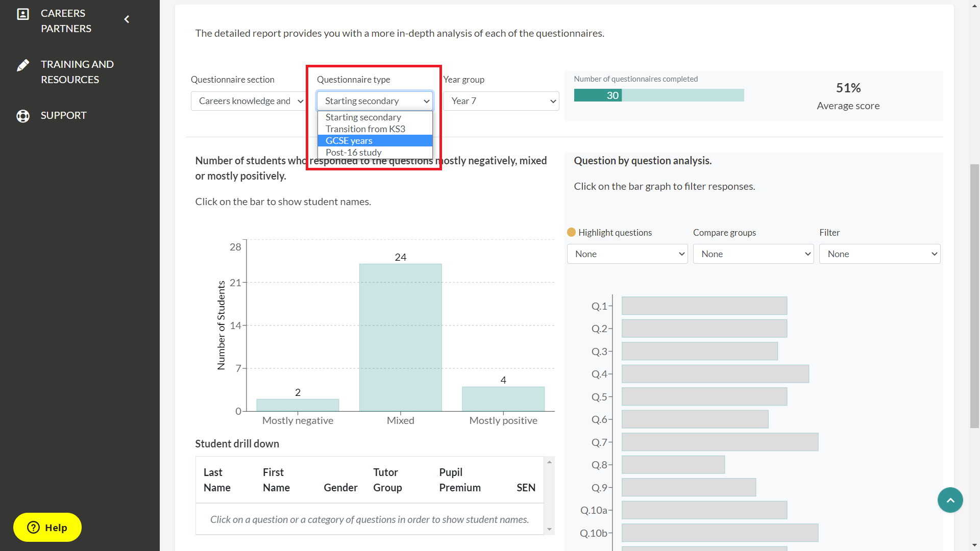
Task: Click the Mixed bar with 24 students
Action: (400, 337)
